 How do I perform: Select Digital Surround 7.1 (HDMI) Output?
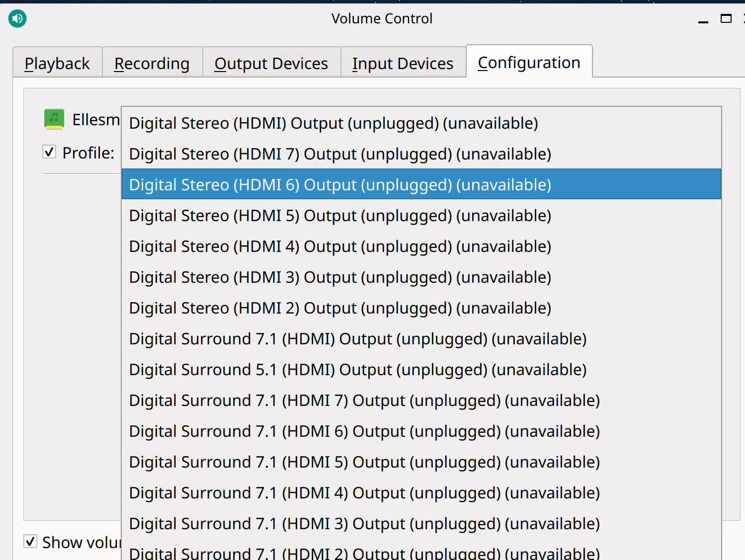click(x=358, y=339)
